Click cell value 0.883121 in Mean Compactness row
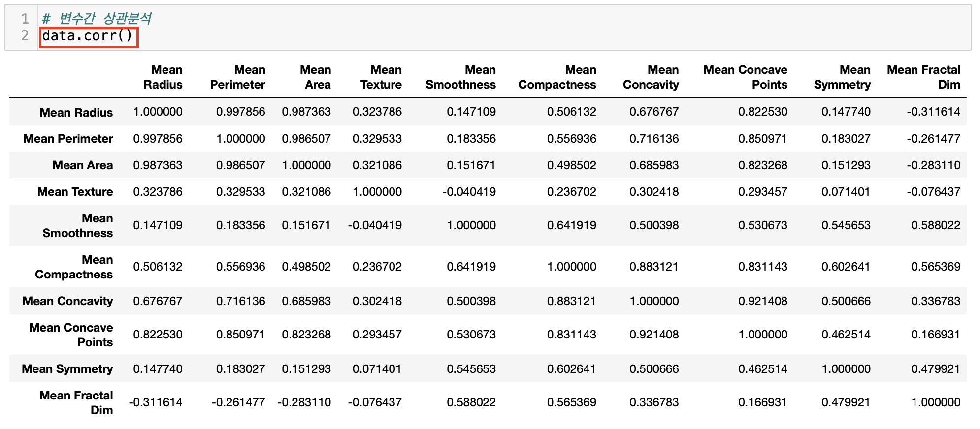This screenshot has height=429, width=980. pyautogui.click(x=654, y=267)
